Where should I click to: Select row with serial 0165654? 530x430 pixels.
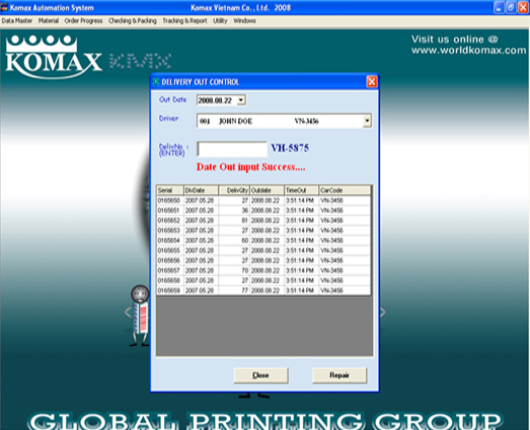264,240
